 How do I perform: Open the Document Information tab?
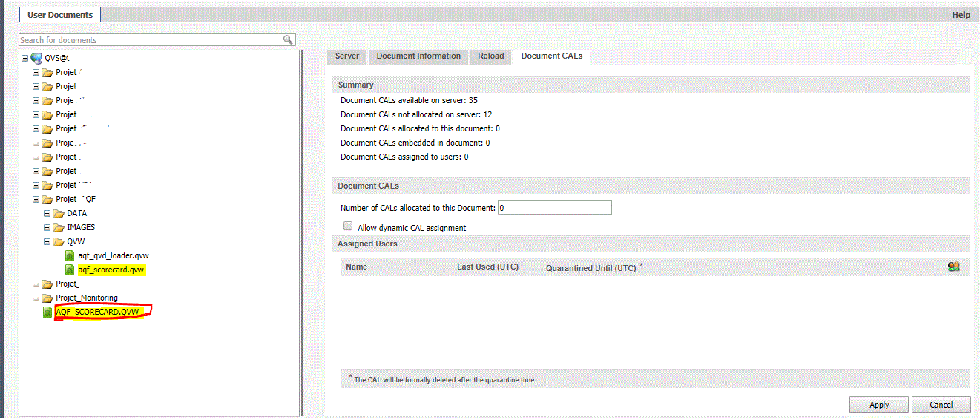(418, 56)
